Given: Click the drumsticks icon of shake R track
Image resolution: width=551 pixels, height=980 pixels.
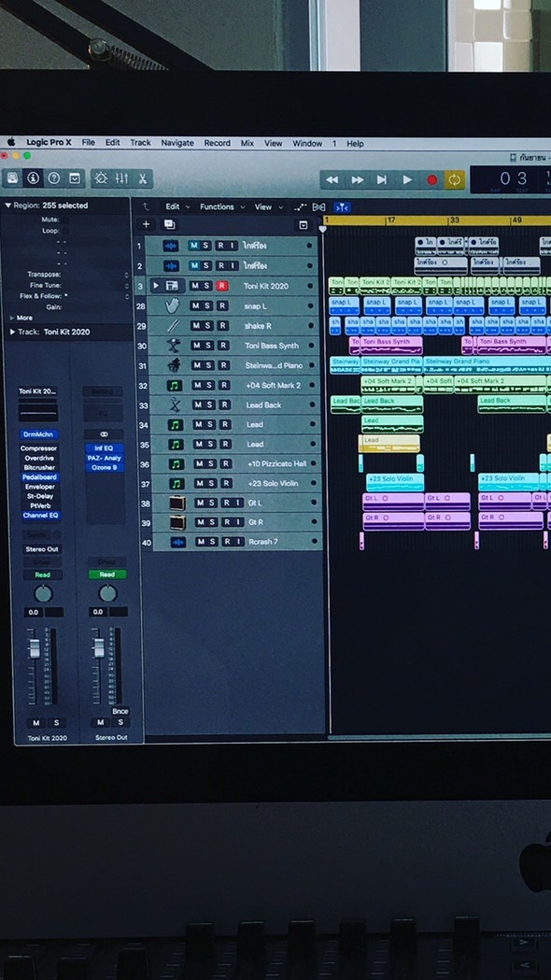Looking at the screenshot, I should click(x=174, y=326).
